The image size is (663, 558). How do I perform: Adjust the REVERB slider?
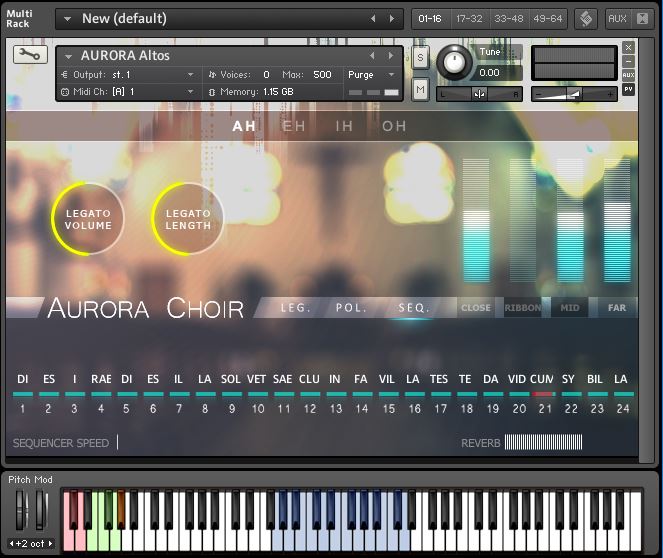click(543, 442)
